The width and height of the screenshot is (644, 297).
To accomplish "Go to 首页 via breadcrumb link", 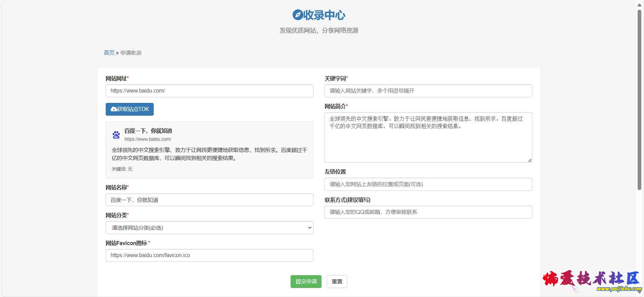I will pyautogui.click(x=109, y=53).
